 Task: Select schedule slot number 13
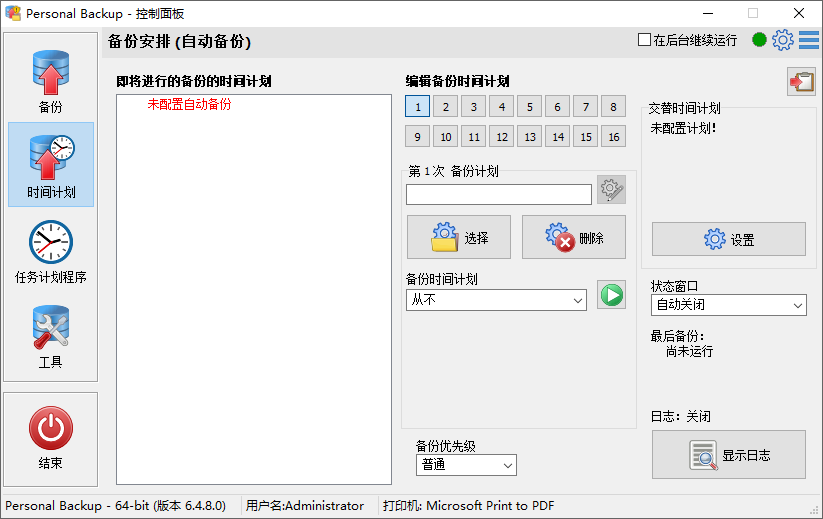530,136
